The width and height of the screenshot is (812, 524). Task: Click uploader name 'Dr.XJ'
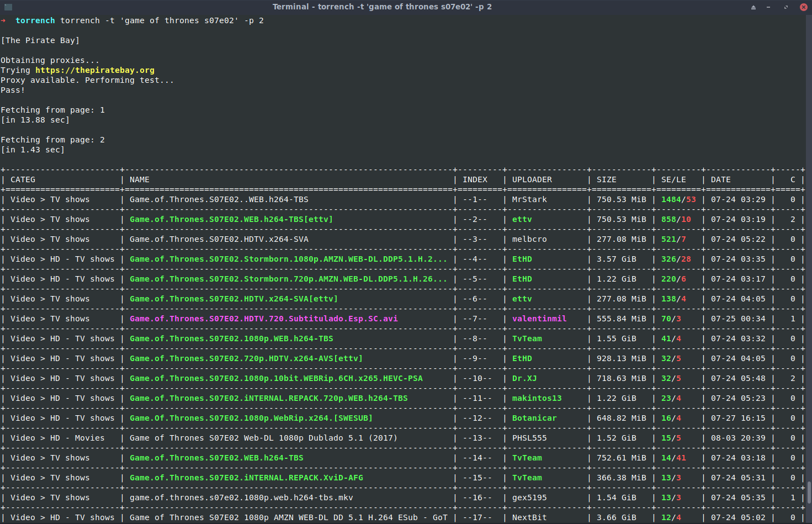point(524,378)
